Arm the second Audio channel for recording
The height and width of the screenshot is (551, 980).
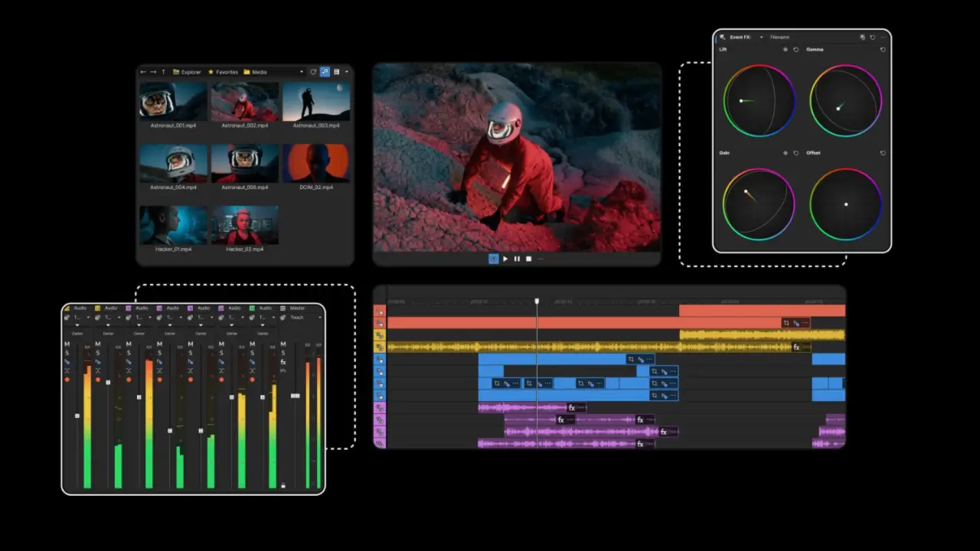tap(98, 379)
